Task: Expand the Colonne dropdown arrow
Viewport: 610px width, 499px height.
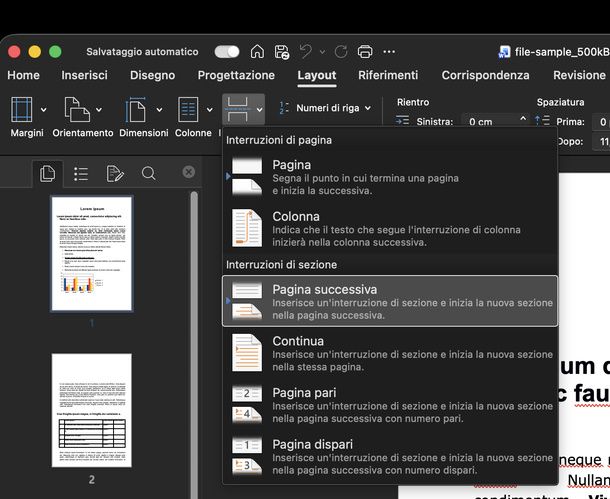Action: pyautogui.click(x=210, y=110)
